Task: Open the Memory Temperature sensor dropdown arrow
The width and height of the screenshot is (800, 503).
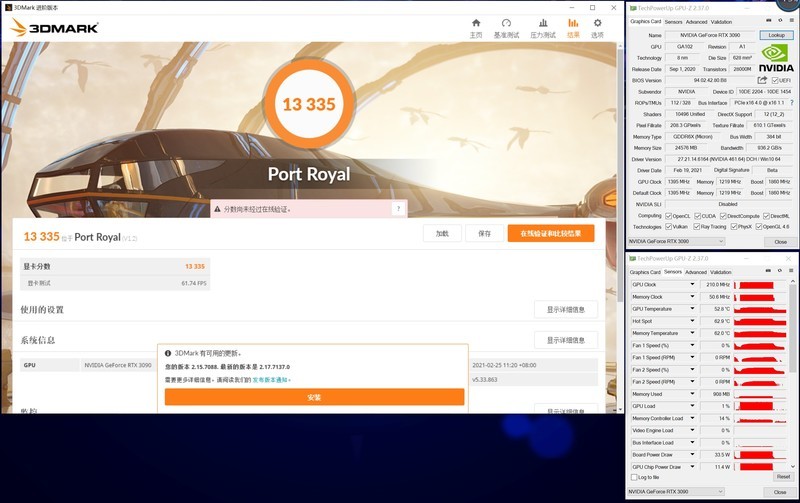Action: click(x=692, y=333)
